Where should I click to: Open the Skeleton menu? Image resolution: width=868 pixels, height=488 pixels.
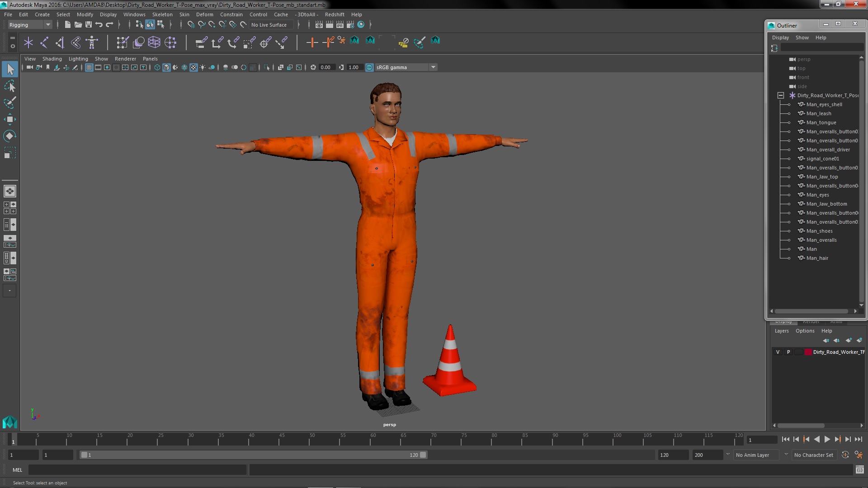162,14
